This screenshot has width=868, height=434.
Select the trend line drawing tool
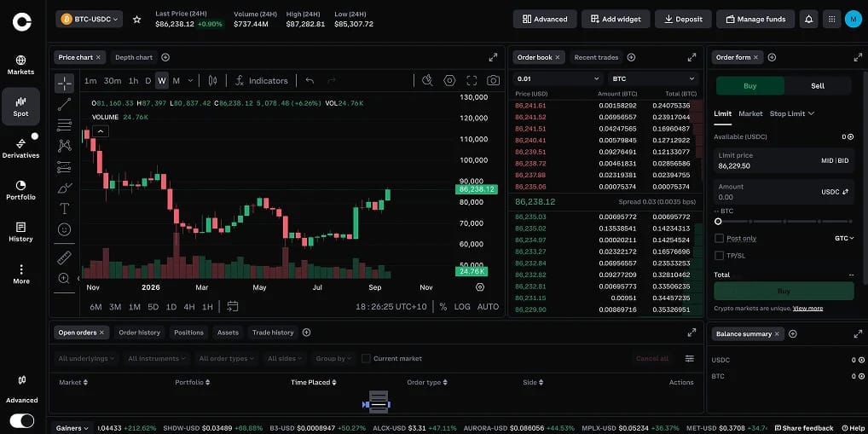64,104
